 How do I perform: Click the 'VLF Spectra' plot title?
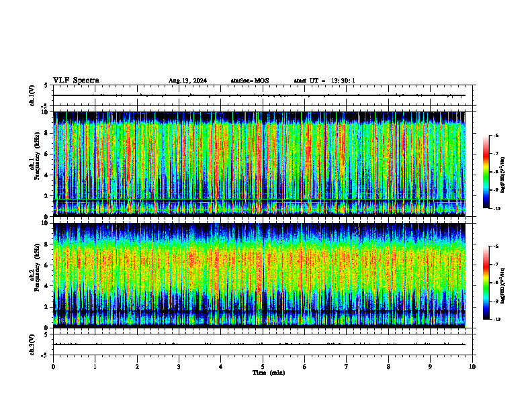tap(76, 81)
